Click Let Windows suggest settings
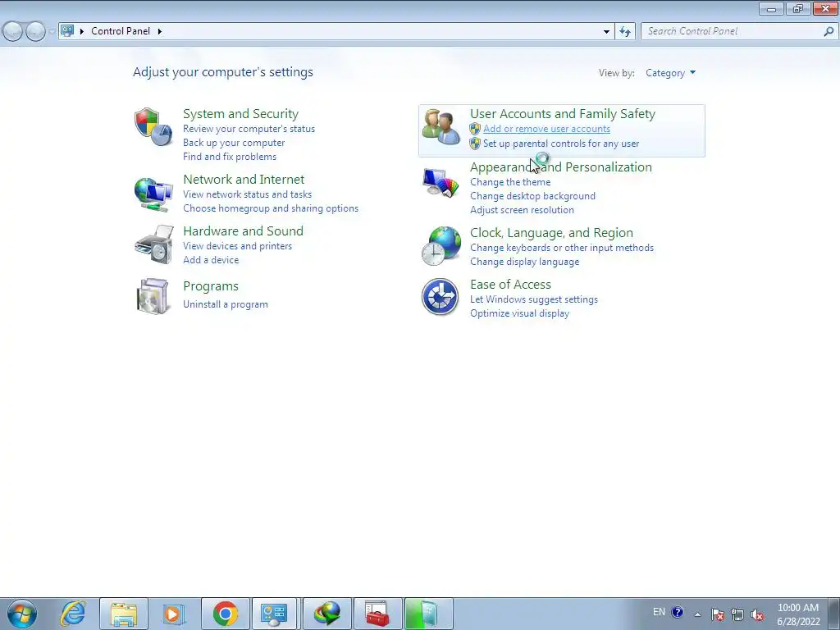 click(533, 299)
